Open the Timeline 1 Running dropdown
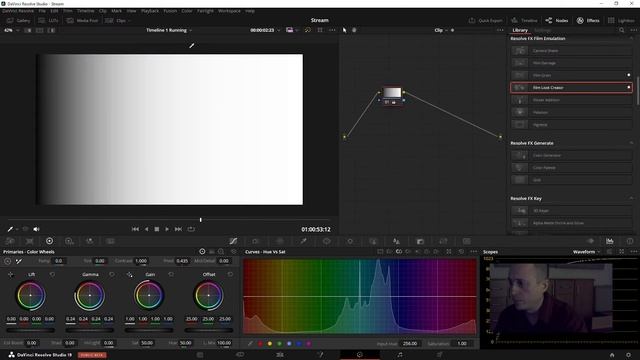 coord(169,30)
